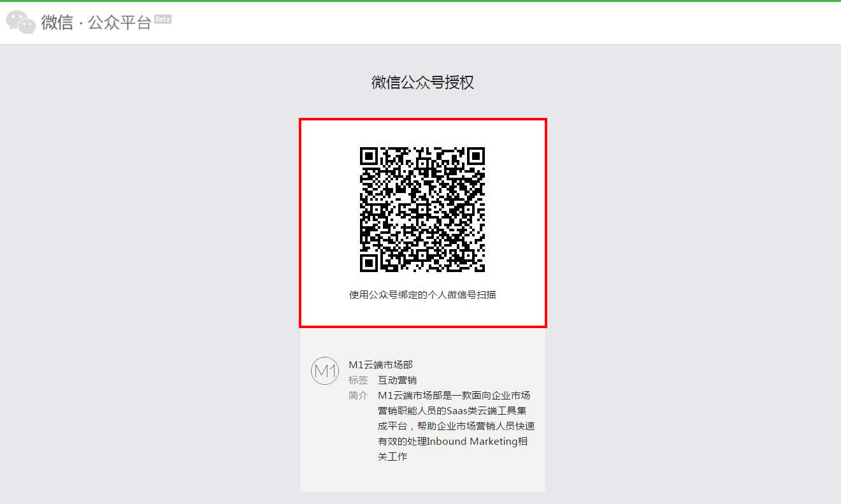This screenshot has height=504, width=841.
Task: Click the 关工作 last line of description
Action: (392, 456)
